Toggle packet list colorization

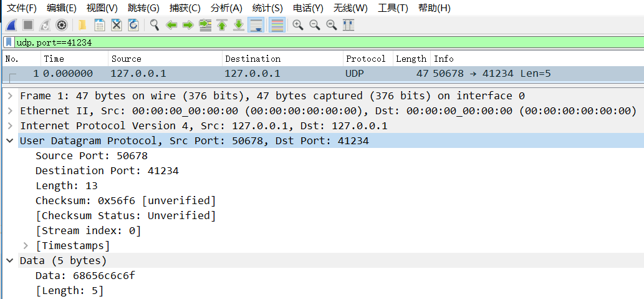[x=277, y=25]
